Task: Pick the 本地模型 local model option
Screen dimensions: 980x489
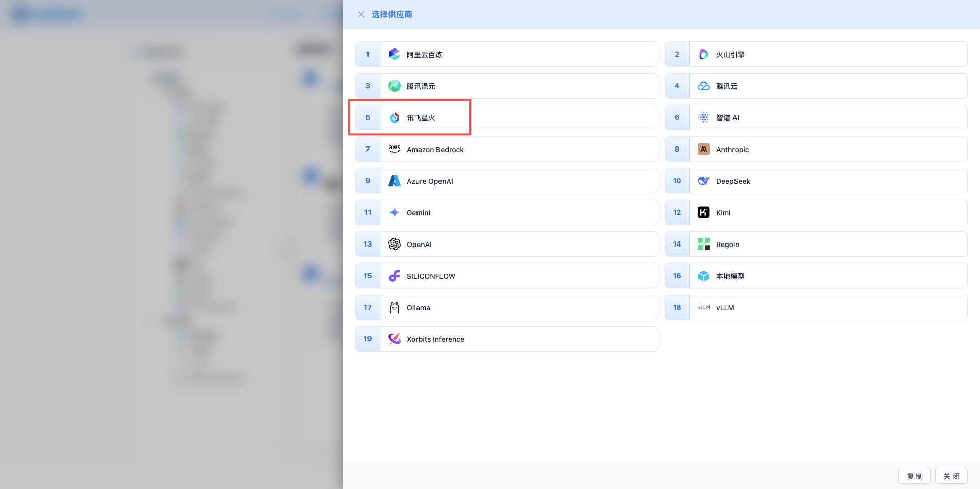Action: [x=730, y=276]
